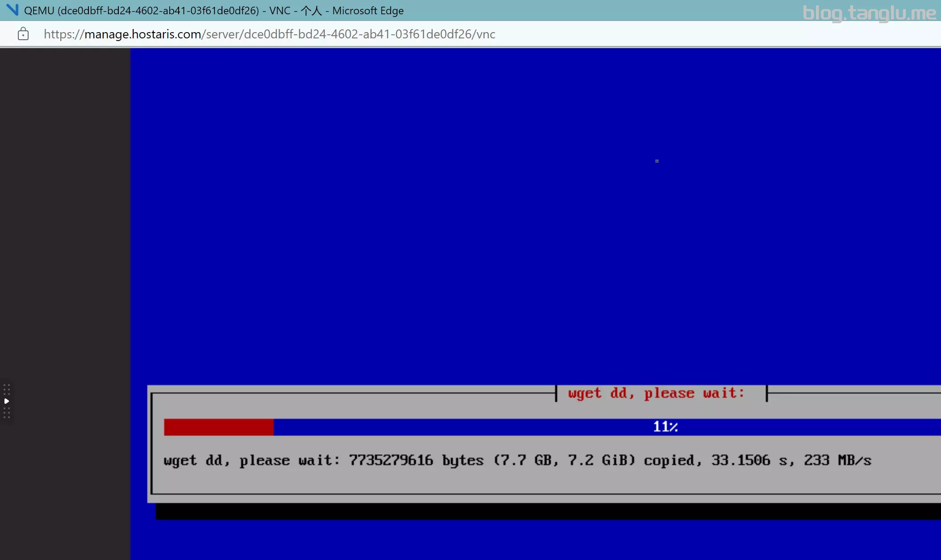Click the QEMU VNC window title text
This screenshot has width=941, height=560.
214,11
